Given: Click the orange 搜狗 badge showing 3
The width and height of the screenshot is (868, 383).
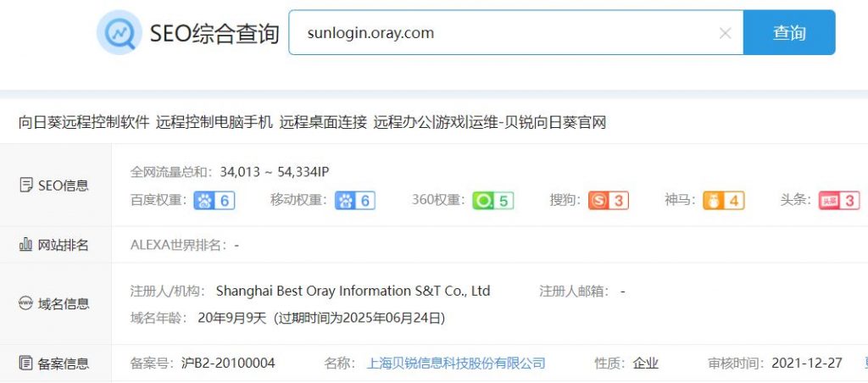Looking at the screenshot, I should coord(609,200).
